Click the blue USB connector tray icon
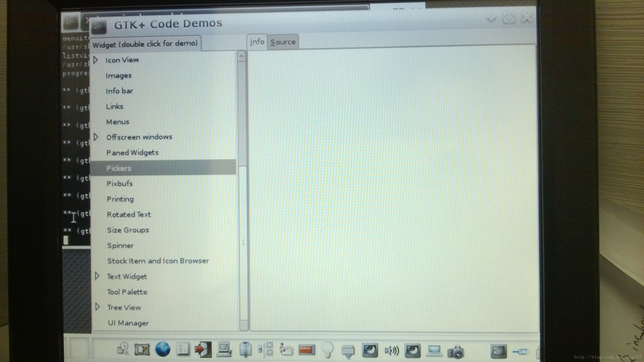 tap(521, 352)
